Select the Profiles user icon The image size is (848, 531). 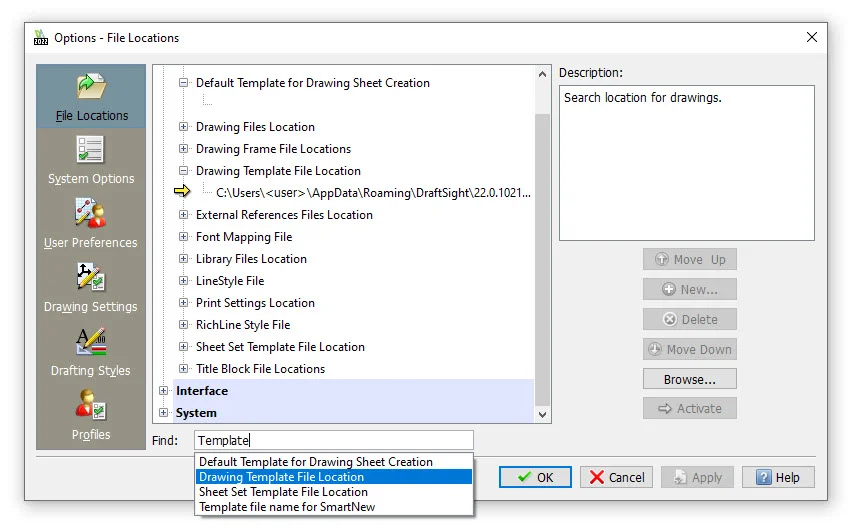point(91,406)
